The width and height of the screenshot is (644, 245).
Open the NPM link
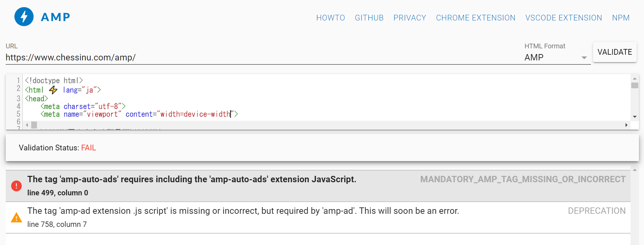pyautogui.click(x=621, y=17)
